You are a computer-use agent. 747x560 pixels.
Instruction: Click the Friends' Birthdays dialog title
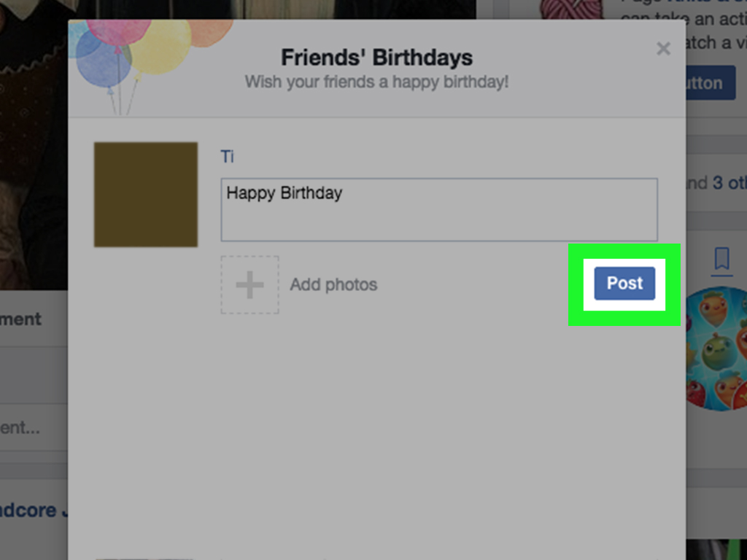pos(376,57)
